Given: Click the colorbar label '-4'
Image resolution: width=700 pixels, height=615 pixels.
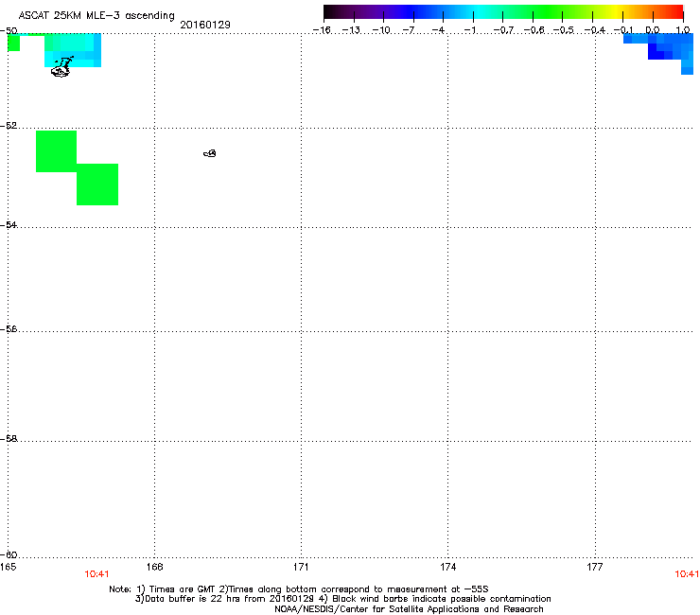Looking at the screenshot, I should (x=438, y=30).
